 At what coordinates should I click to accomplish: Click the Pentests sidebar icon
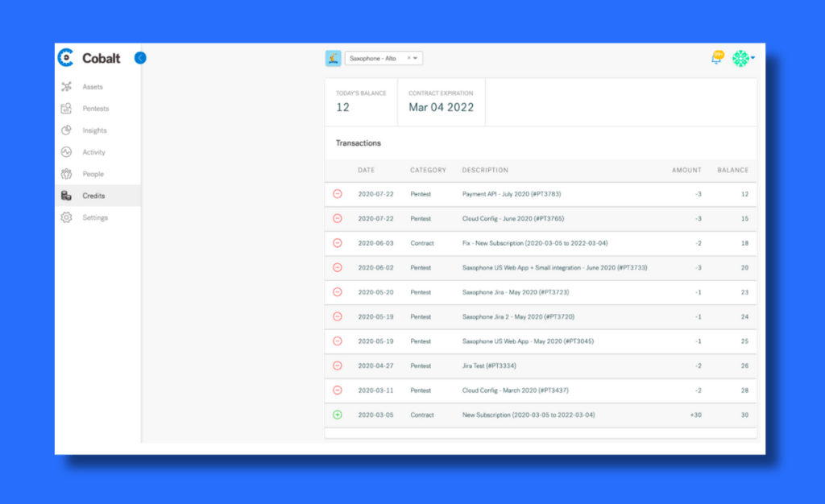pyautogui.click(x=66, y=108)
